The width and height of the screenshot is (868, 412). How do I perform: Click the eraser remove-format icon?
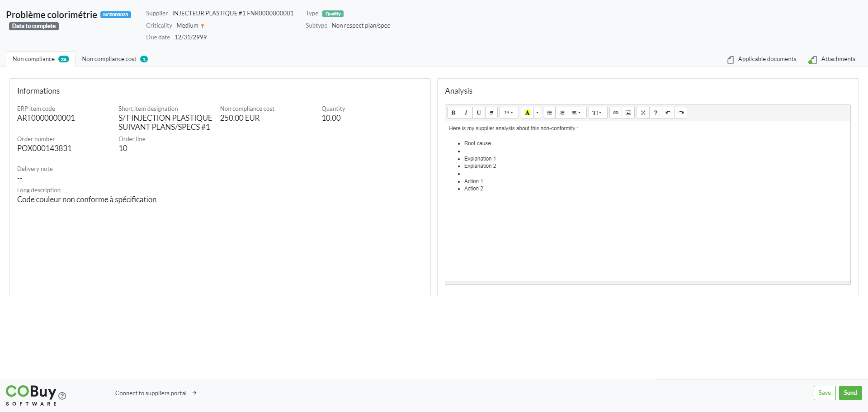[x=491, y=113]
